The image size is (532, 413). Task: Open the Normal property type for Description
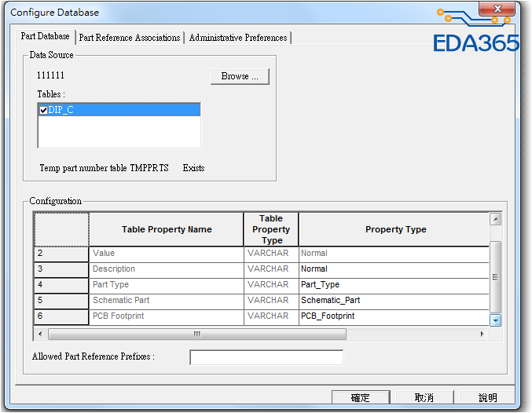point(394,269)
